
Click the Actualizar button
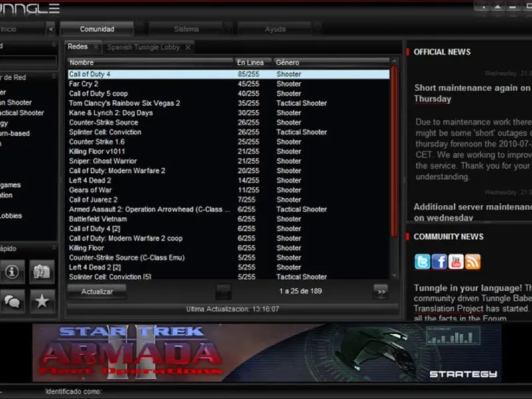tap(96, 291)
